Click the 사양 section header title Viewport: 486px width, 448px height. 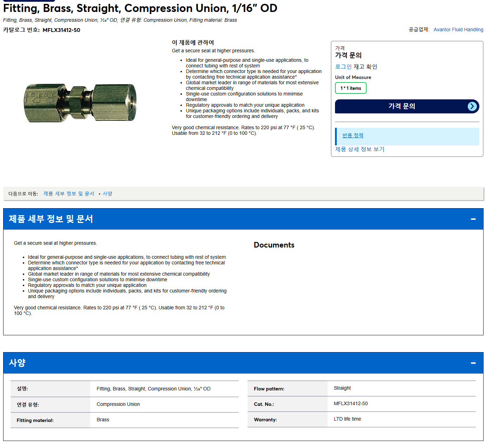click(x=17, y=363)
